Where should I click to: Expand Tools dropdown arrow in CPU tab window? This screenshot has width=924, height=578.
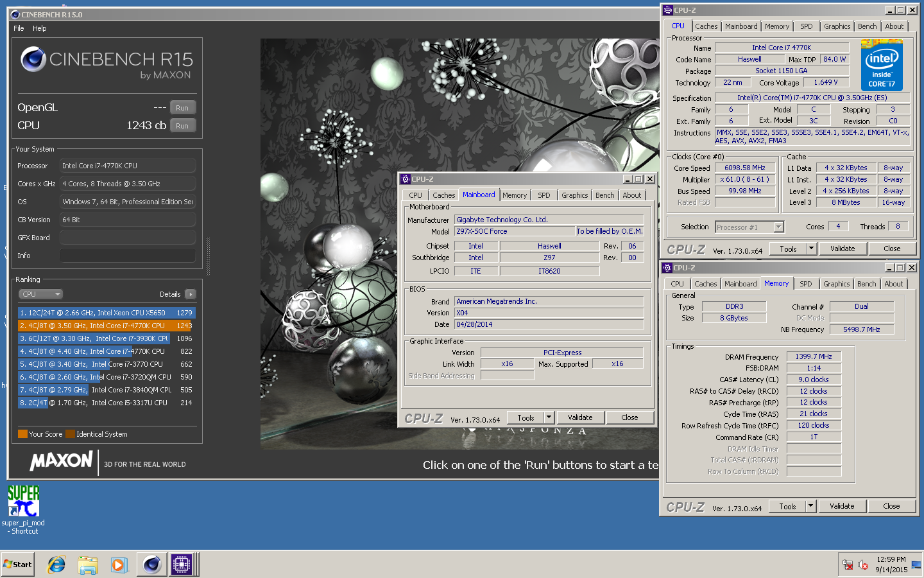click(811, 249)
